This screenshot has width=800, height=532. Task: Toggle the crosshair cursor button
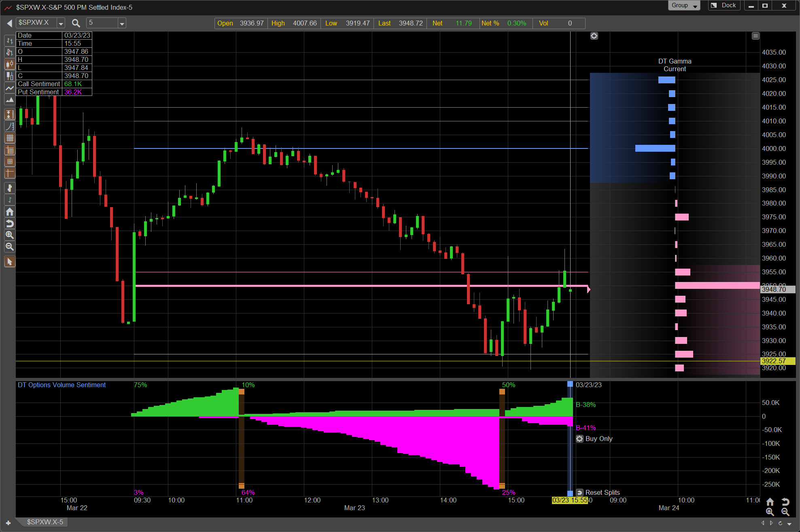[10, 173]
